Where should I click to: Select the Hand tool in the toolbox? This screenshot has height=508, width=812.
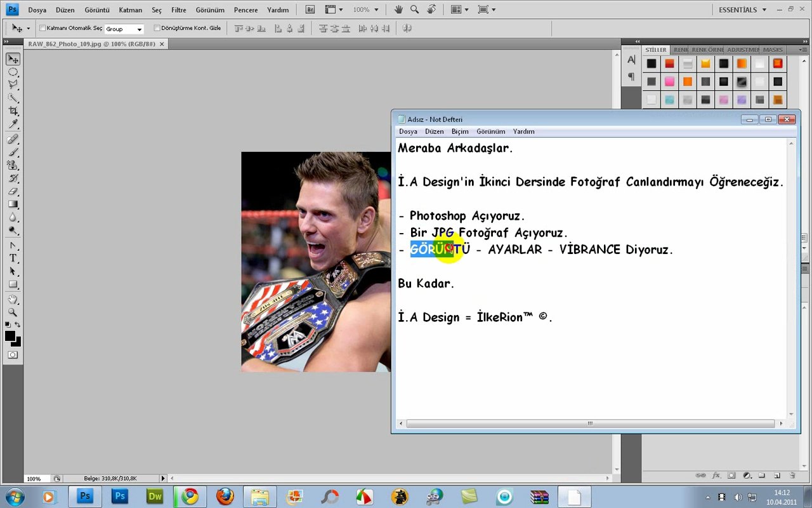13,300
